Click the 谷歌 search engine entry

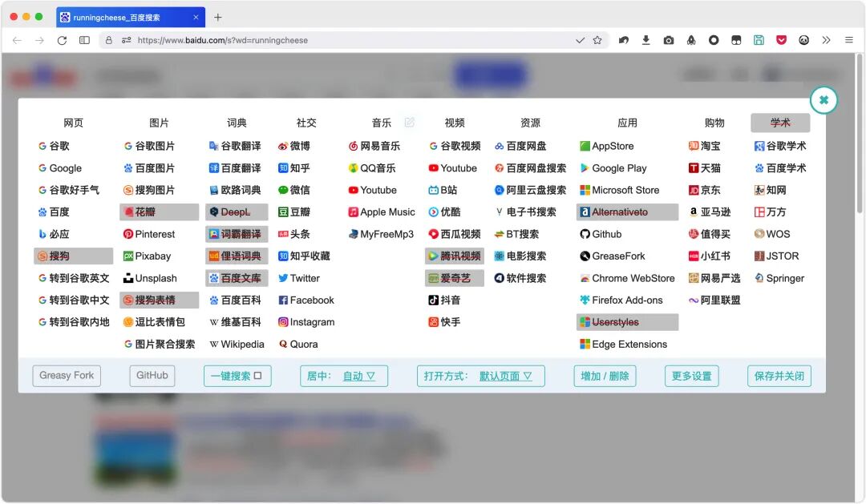[54, 147]
